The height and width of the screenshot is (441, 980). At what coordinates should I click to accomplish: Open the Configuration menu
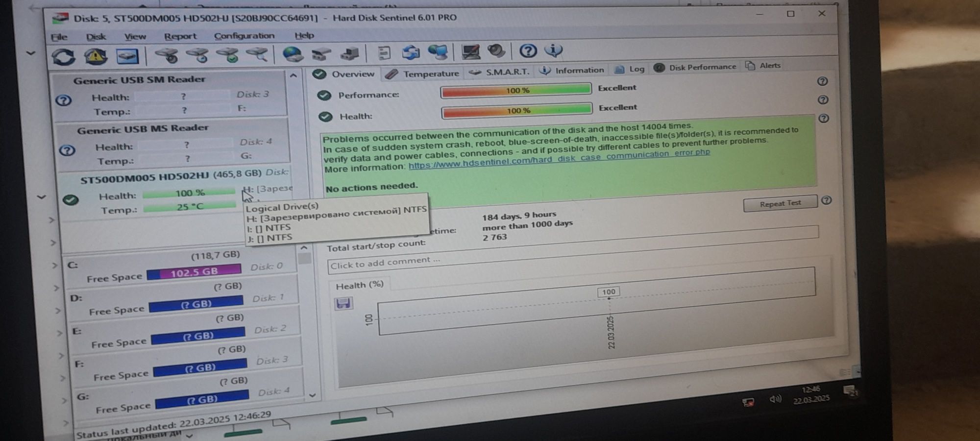(244, 36)
